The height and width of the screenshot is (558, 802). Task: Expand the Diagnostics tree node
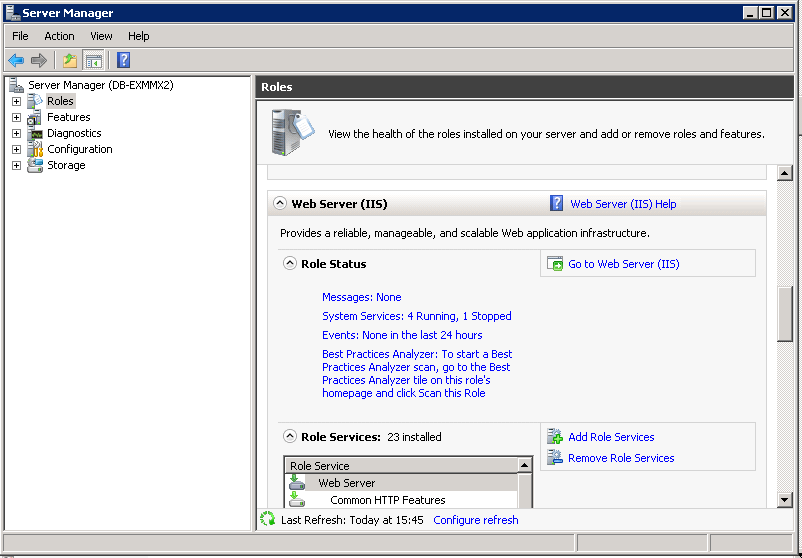click(x=16, y=133)
